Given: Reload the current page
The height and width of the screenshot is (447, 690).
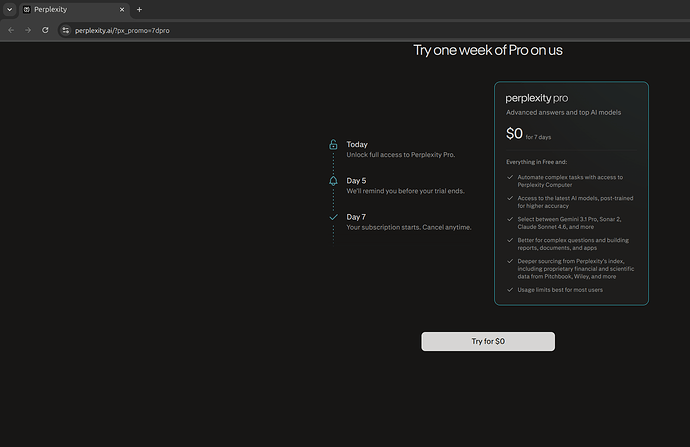Looking at the screenshot, I should click(45, 30).
